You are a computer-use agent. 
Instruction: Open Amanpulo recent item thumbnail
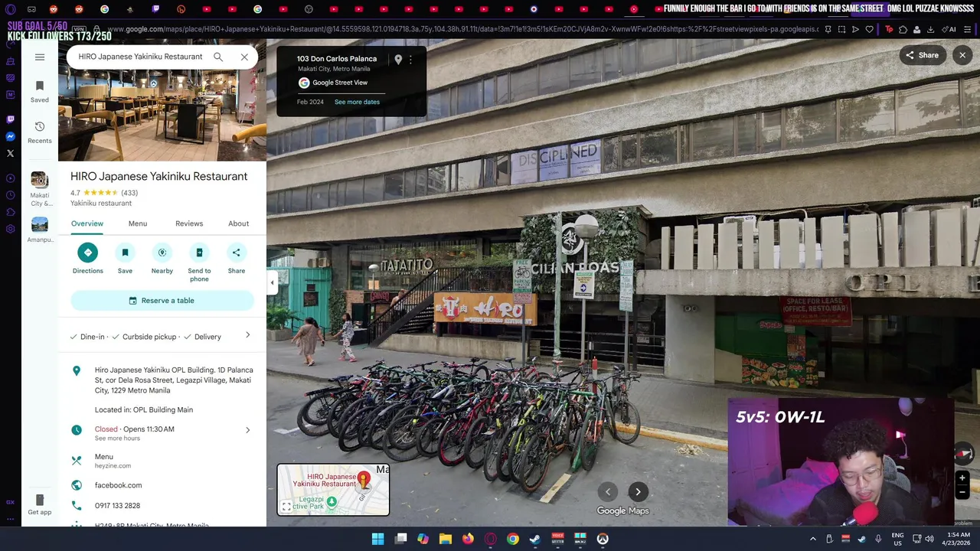(x=40, y=225)
